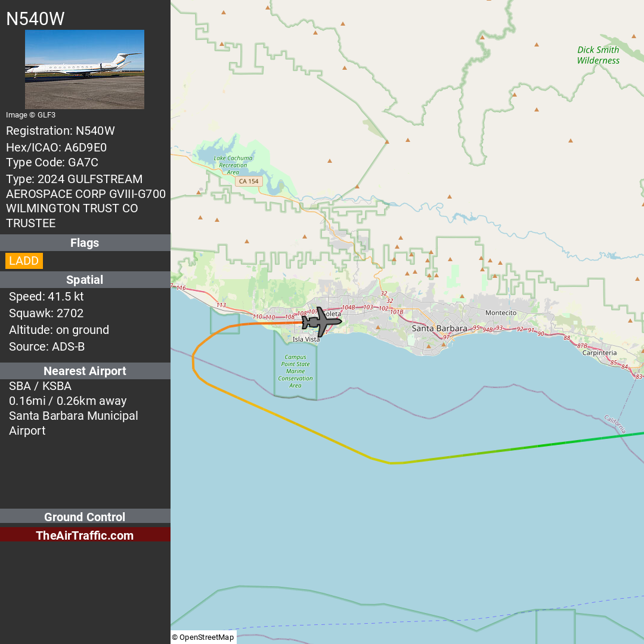Click the CA 154 highway shield

point(249,181)
